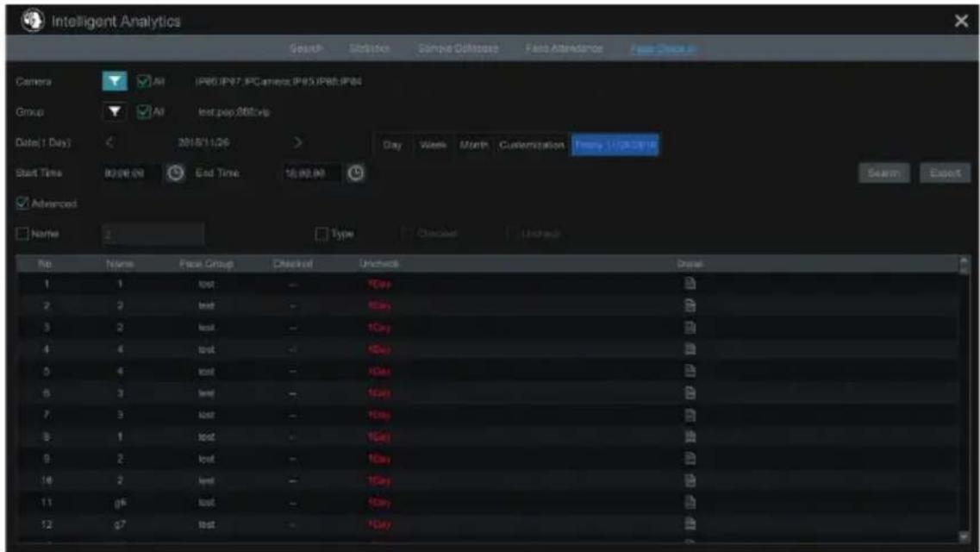Open detail icon for the g7 row
This screenshot has width=980, height=552.
[690, 524]
